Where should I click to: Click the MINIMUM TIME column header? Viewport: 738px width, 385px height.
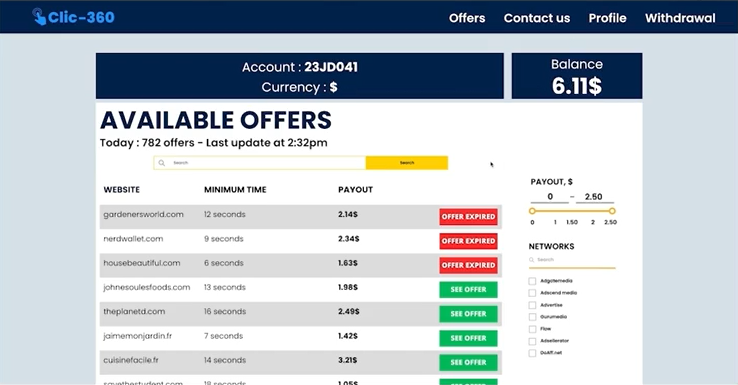pyautogui.click(x=235, y=190)
